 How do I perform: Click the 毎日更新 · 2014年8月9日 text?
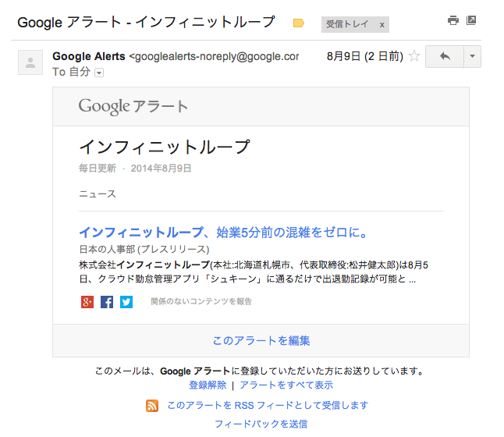[135, 169]
